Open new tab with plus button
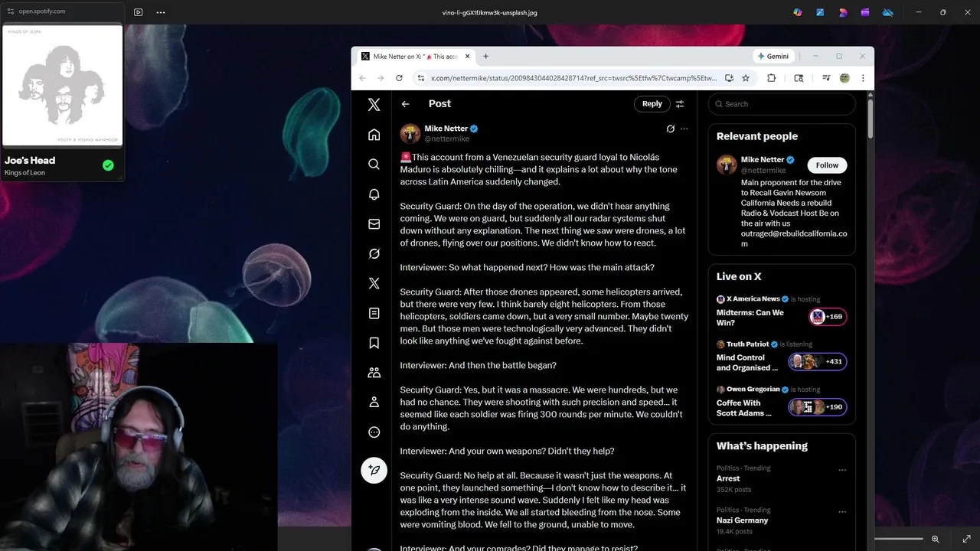980x551 pixels. pyautogui.click(x=485, y=56)
